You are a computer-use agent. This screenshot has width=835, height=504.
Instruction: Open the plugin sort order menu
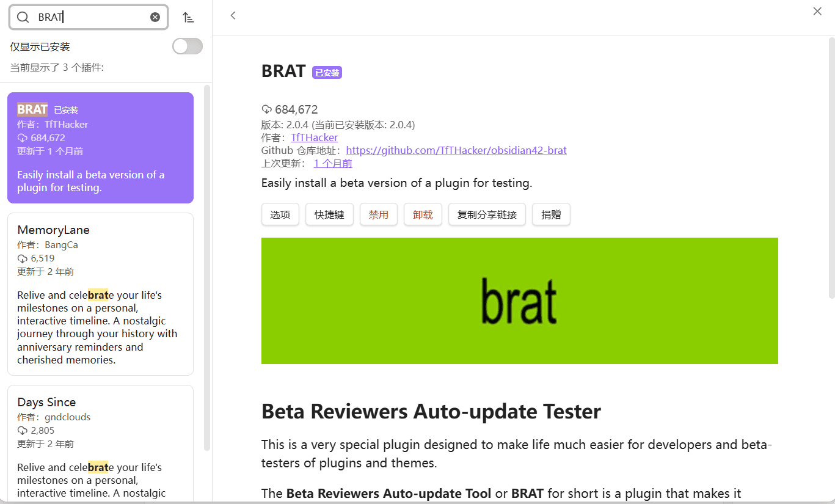pos(188,17)
